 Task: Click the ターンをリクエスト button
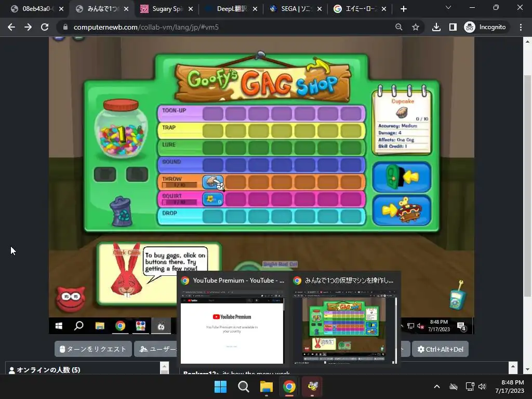(94, 349)
